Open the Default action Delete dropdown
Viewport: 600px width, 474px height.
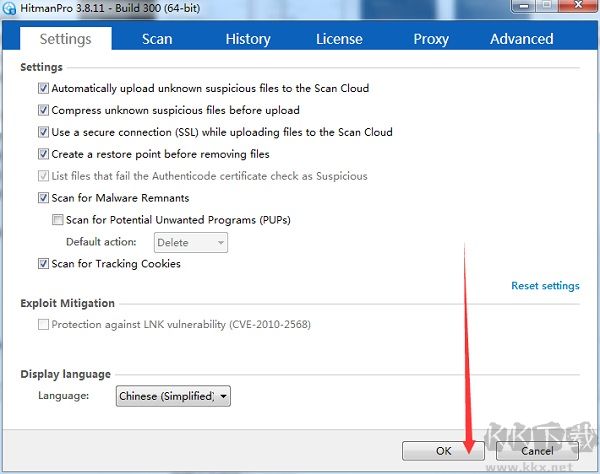coord(191,243)
